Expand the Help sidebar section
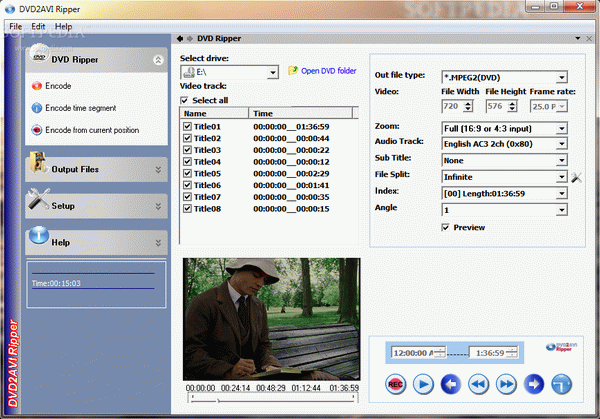 click(x=158, y=243)
